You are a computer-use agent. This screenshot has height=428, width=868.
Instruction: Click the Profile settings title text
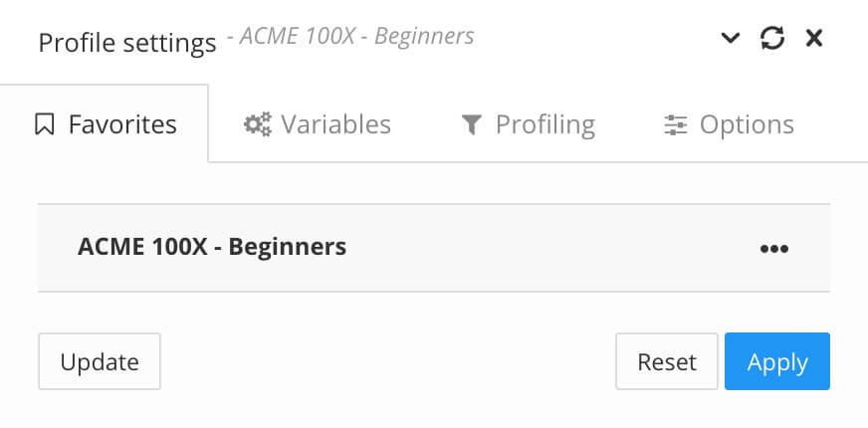tap(126, 44)
